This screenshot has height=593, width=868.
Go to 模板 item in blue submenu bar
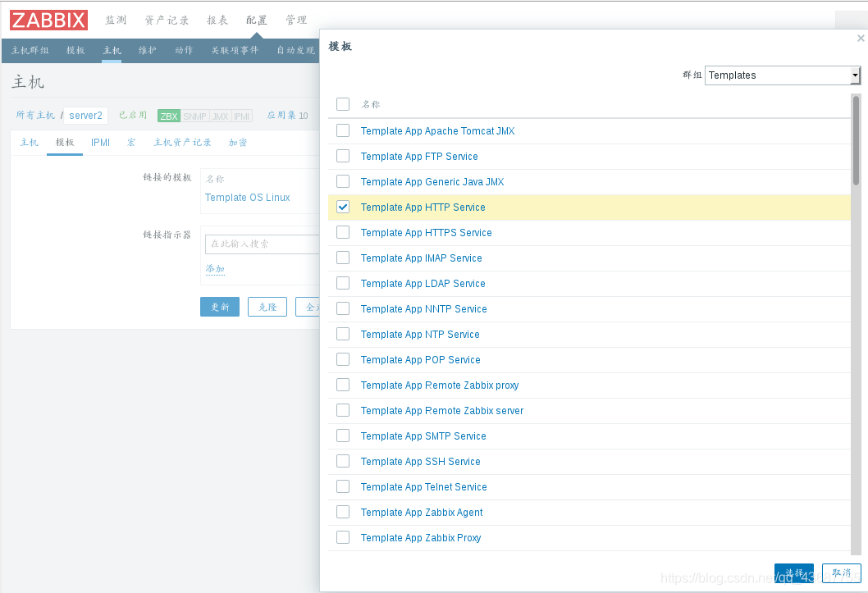click(x=75, y=50)
